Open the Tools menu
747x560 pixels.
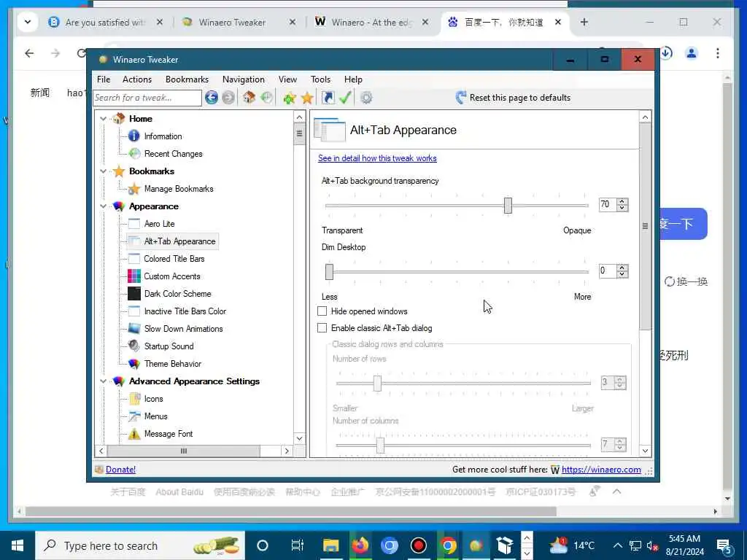point(321,79)
